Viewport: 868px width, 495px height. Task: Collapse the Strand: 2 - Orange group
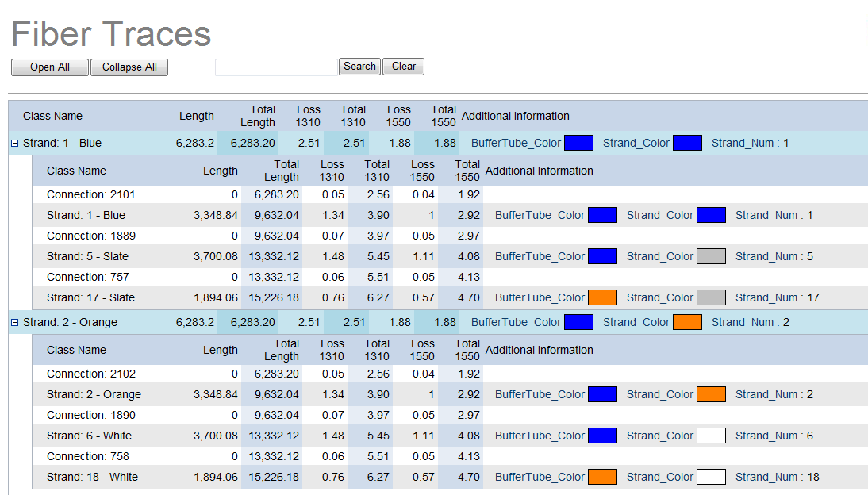(x=14, y=323)
